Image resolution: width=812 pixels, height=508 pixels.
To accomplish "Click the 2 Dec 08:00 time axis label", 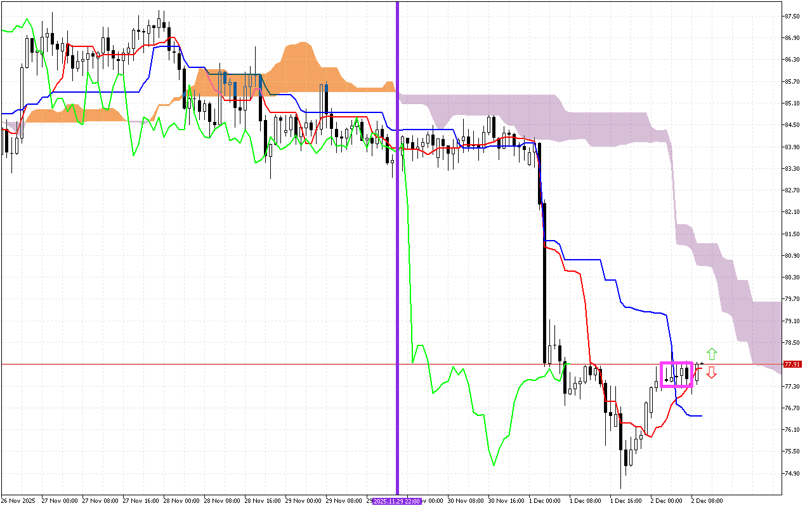I will 707,501.
